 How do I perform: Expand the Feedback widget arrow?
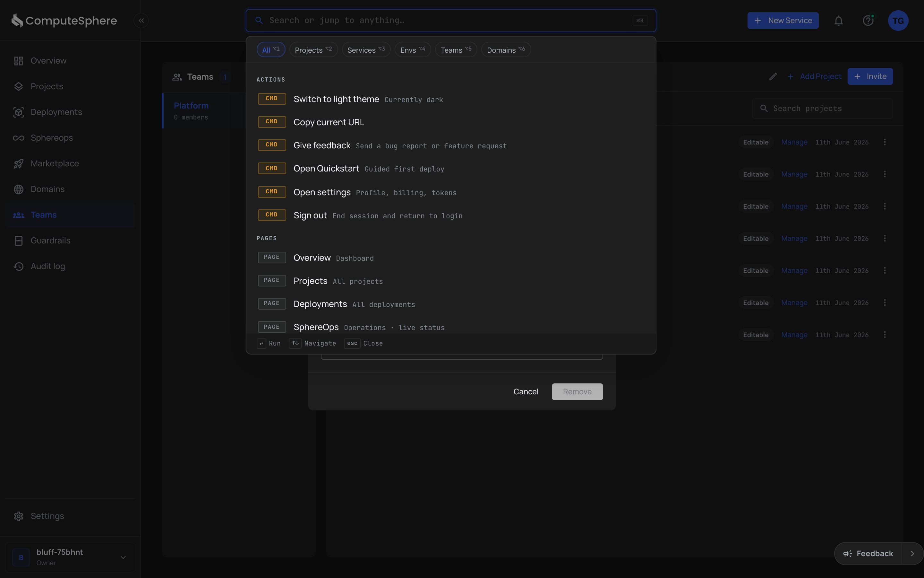point(912,554)
